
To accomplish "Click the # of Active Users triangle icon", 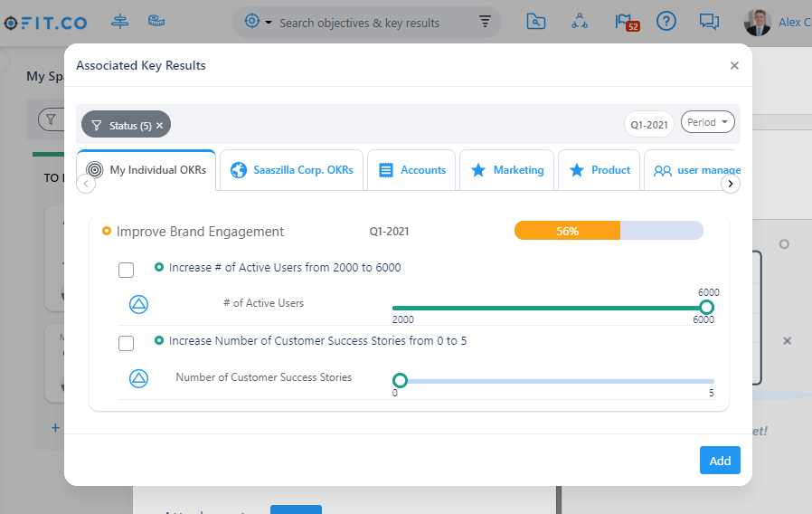I will coord(138,304).
